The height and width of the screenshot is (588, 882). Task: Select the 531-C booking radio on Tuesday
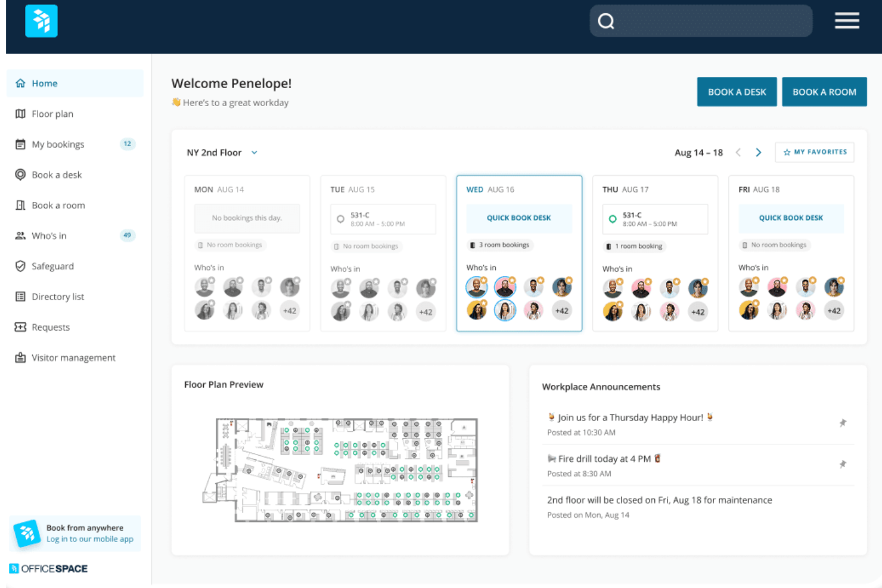pyautogui.click(x=340, y=219)
